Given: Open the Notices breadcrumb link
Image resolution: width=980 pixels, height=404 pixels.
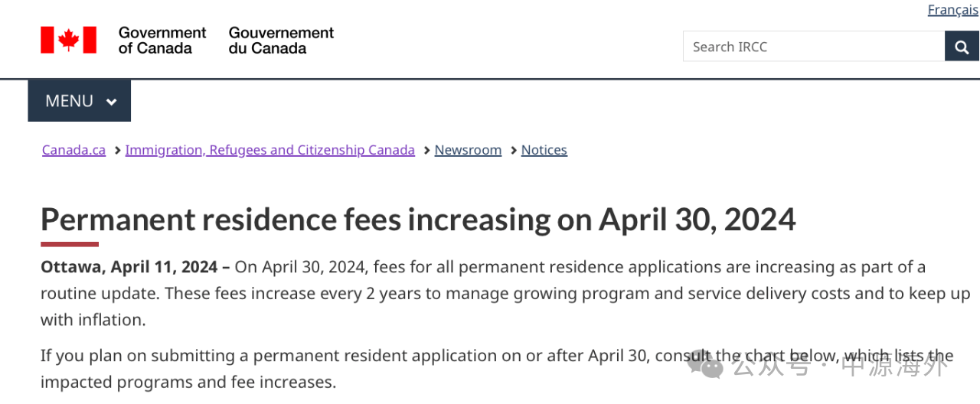Looking at the screenshot, I should coord(544,150).
